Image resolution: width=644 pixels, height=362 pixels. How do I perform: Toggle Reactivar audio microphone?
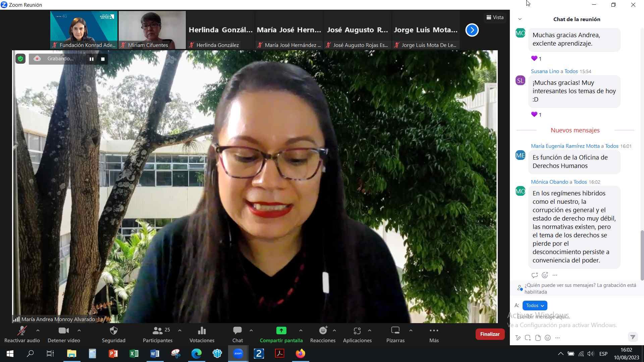tap(22, 331)
